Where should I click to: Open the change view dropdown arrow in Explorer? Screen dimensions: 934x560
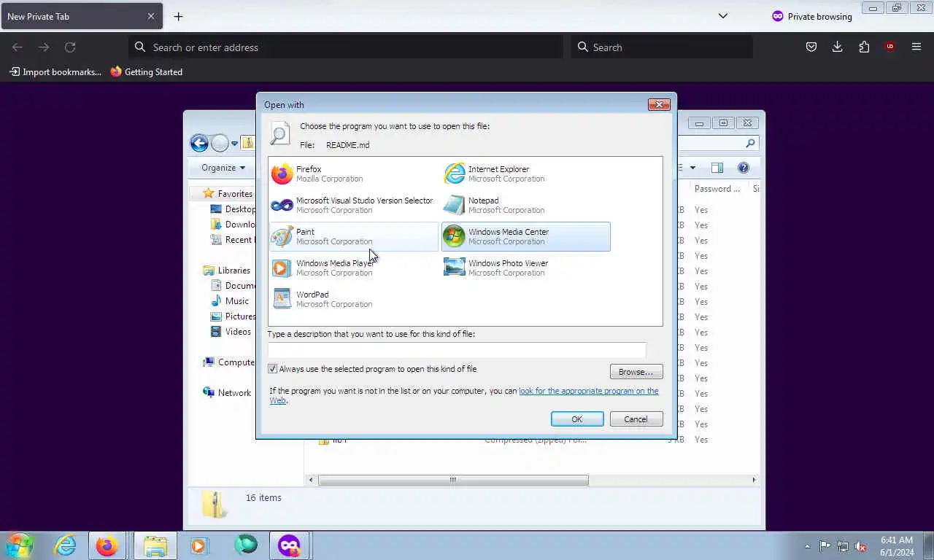point(692,168)
